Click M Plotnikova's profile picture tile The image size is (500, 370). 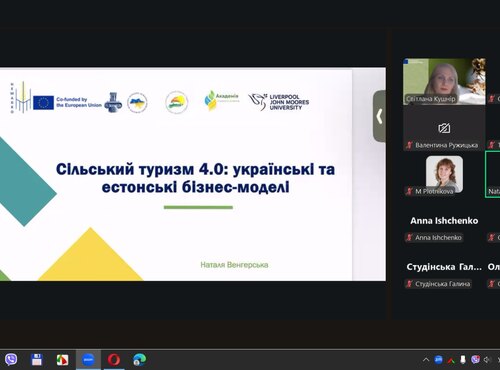pos(444,174)
